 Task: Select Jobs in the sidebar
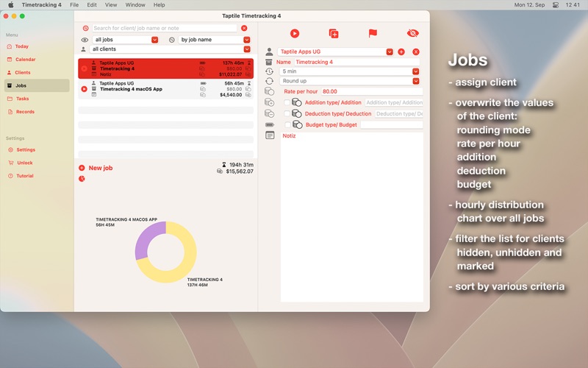click(x=37, y=85)
